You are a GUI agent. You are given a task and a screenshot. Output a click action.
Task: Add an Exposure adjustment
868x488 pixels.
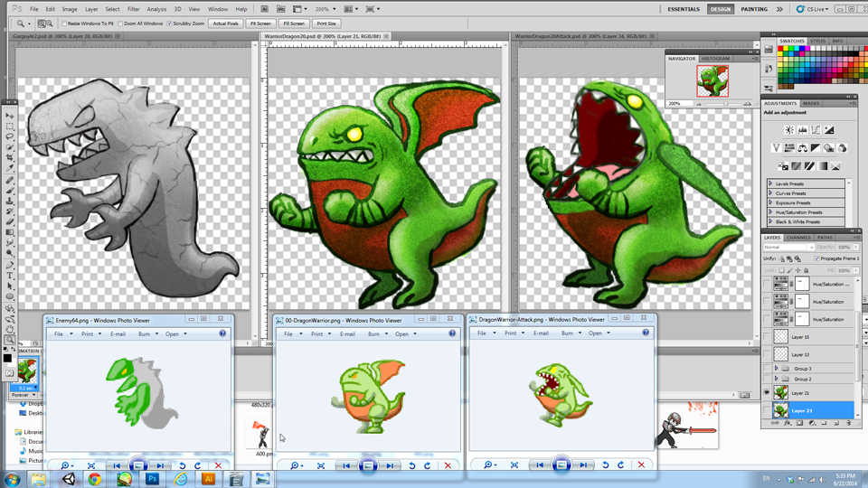click(x=829, y=130)
